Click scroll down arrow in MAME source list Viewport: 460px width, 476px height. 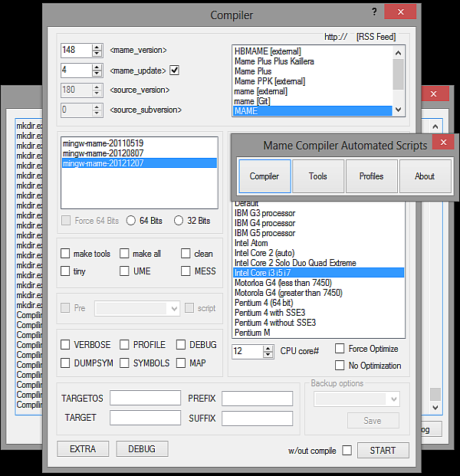tap(399, 110)
